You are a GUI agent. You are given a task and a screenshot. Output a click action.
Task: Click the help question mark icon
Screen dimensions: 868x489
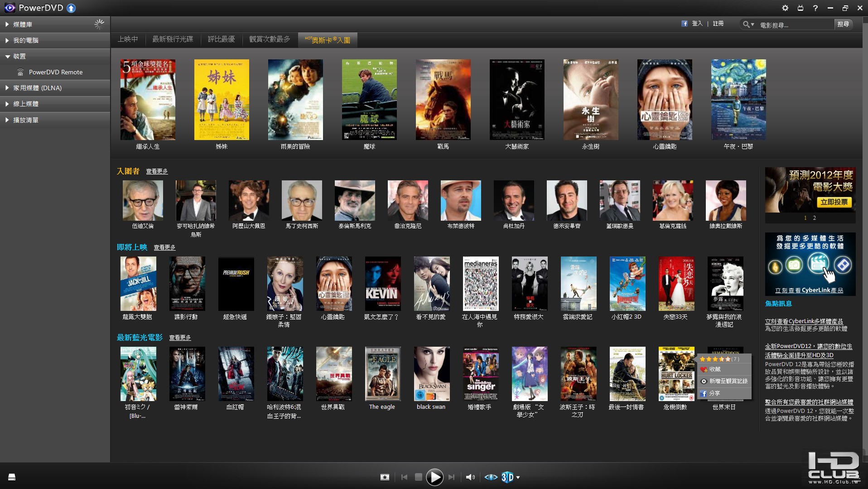point(815,8)
